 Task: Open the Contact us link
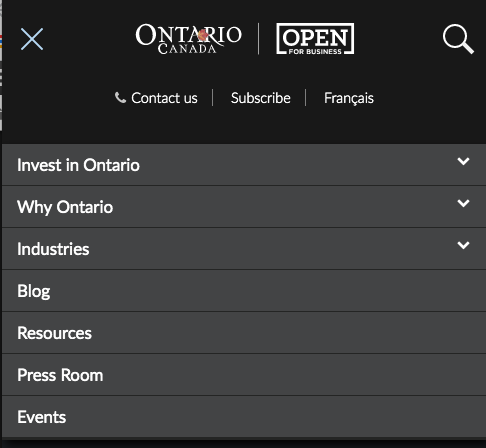coord(164,98)
